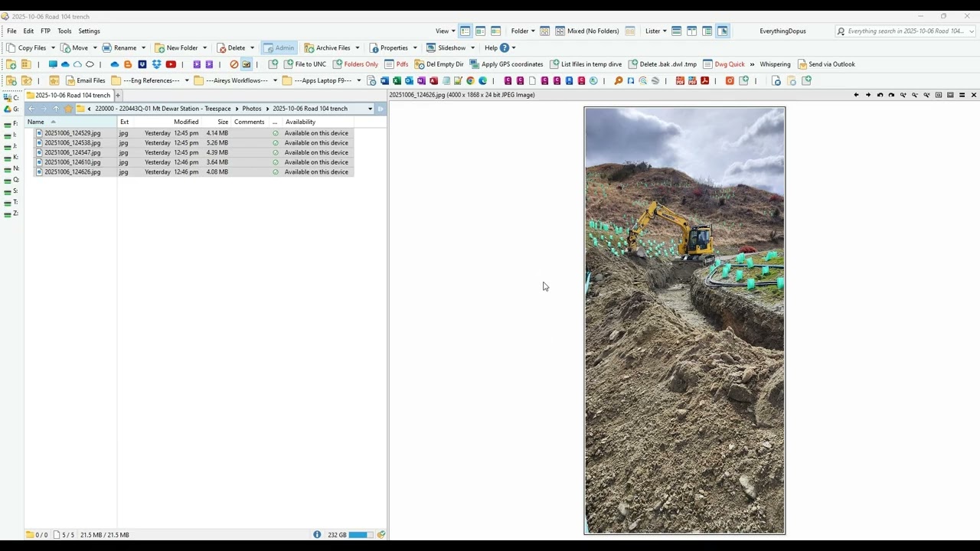Focus the Everything search field
The height and width of the screenshot is (551, 980).
905,31
